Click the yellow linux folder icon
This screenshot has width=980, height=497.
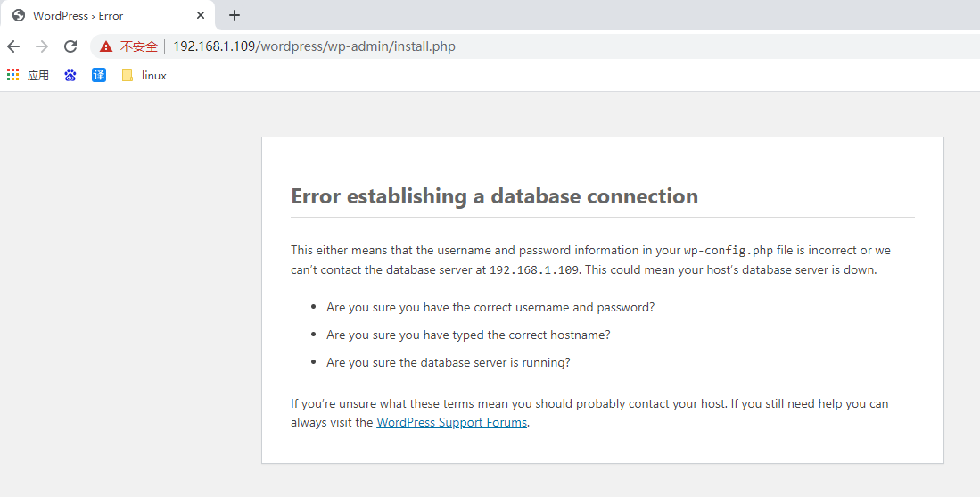tap(128, 75)
